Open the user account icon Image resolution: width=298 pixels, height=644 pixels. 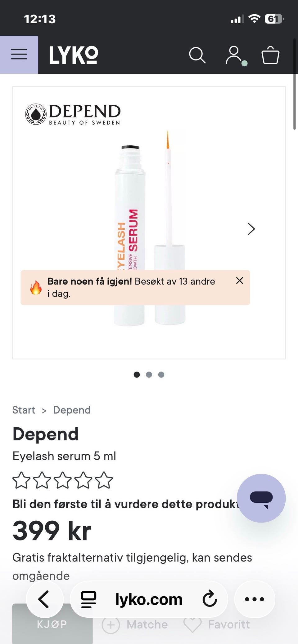tap(234, 55)
